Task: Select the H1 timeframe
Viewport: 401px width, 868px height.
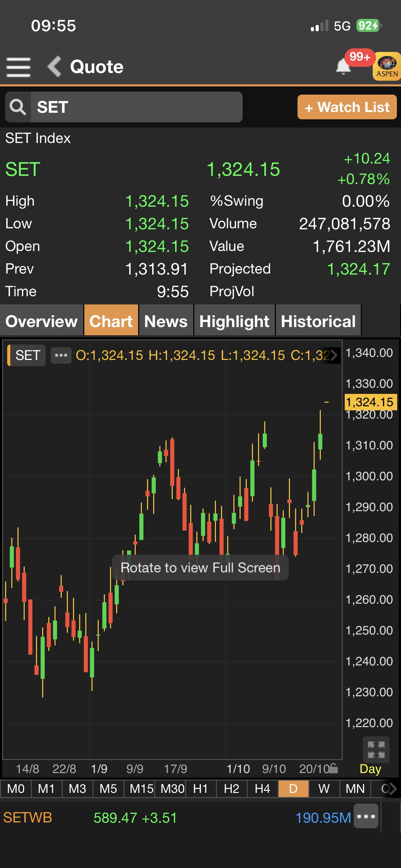Action: point(200,789)
